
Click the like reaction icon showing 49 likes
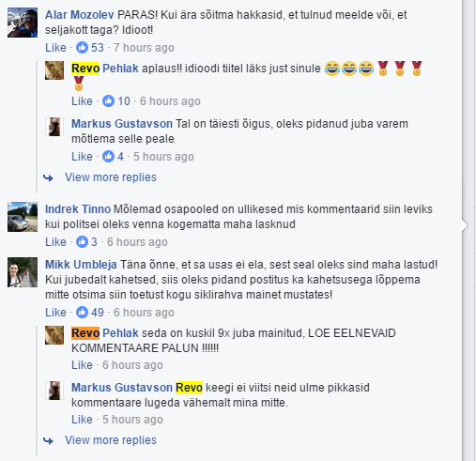point(82,313)
